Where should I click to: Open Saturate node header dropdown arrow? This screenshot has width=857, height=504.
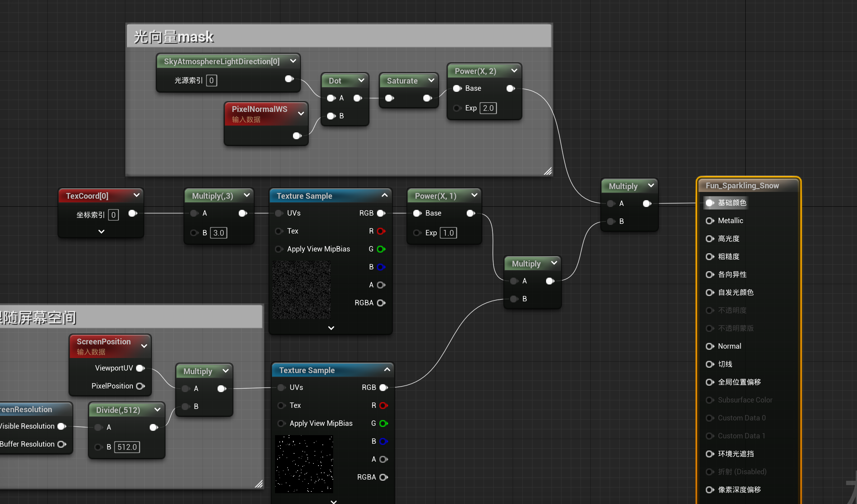pyautogui.click(x=431, y=80)
